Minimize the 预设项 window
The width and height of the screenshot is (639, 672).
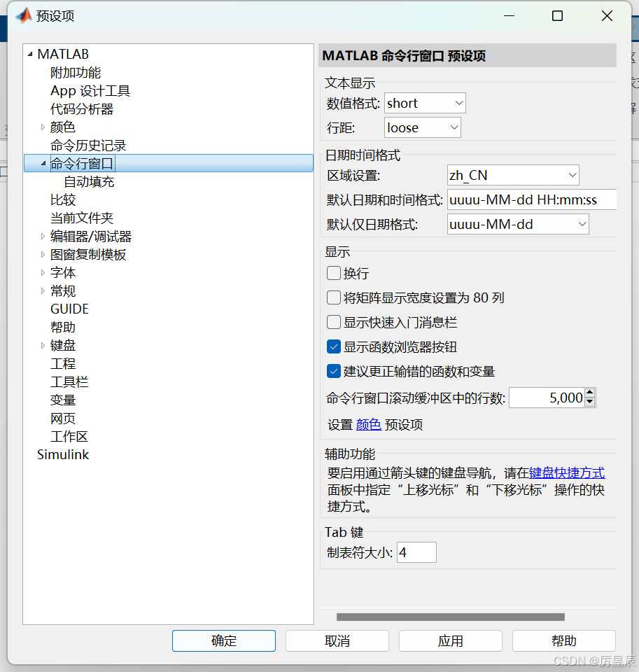(509, 16)
